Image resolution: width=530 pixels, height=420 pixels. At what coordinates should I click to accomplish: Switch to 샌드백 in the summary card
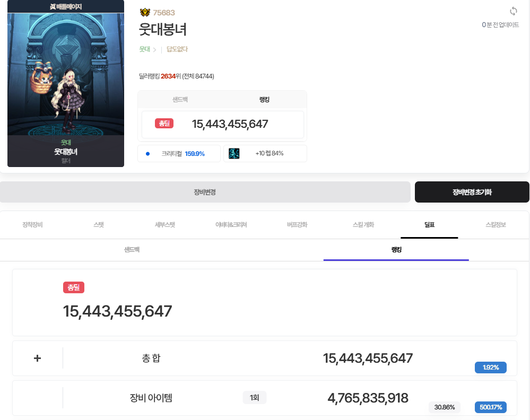pos(180,100)
